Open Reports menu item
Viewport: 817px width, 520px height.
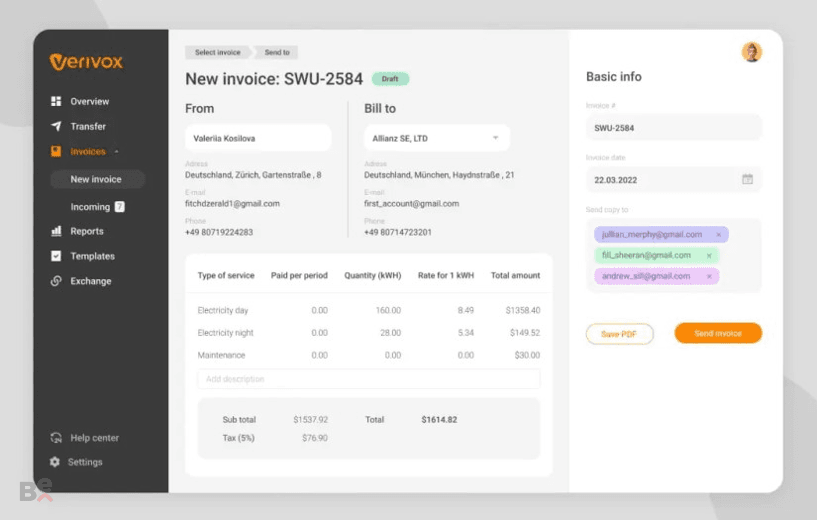(x=87, y=231)
